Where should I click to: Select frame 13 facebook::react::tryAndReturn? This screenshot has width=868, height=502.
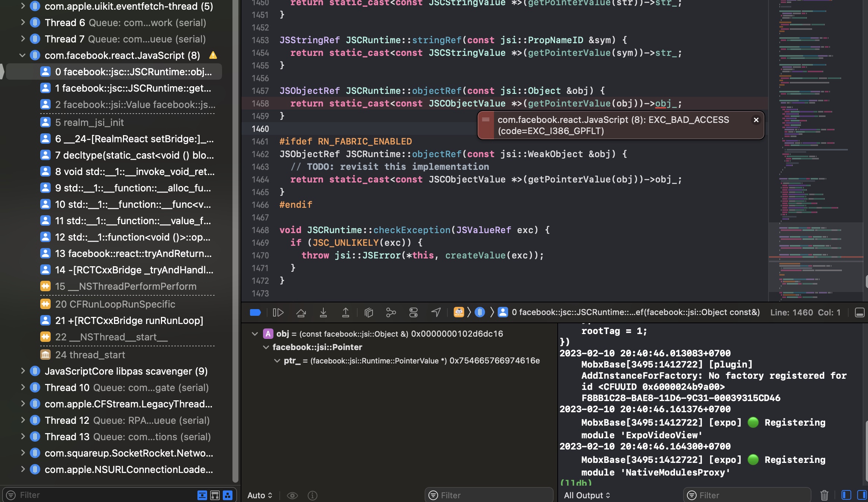127,254
